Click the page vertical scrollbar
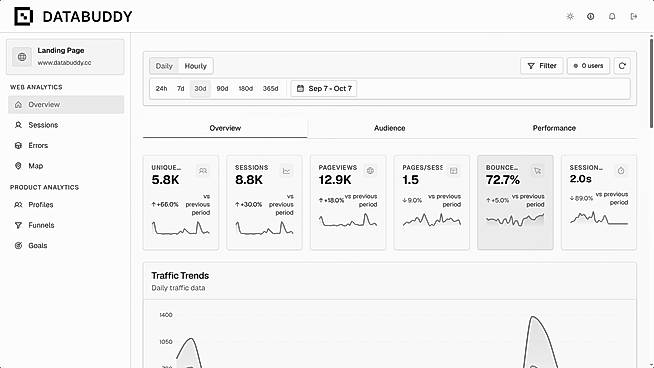 coord(651,82)
